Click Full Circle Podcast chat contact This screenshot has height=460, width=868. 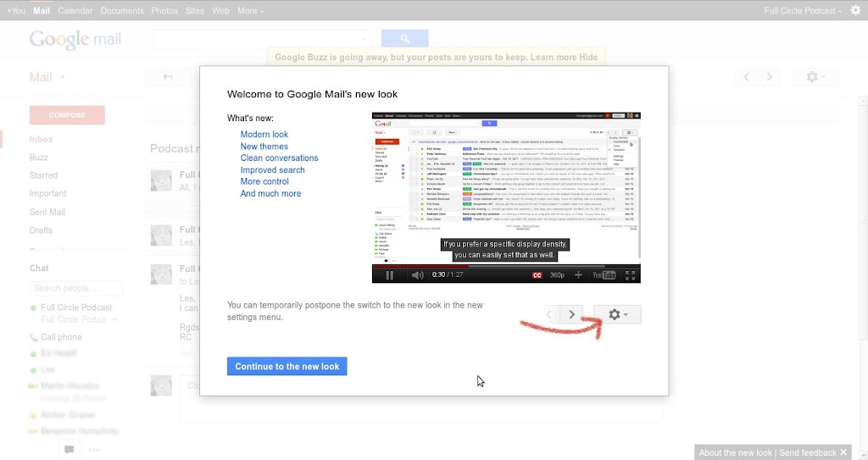(76, 308)
